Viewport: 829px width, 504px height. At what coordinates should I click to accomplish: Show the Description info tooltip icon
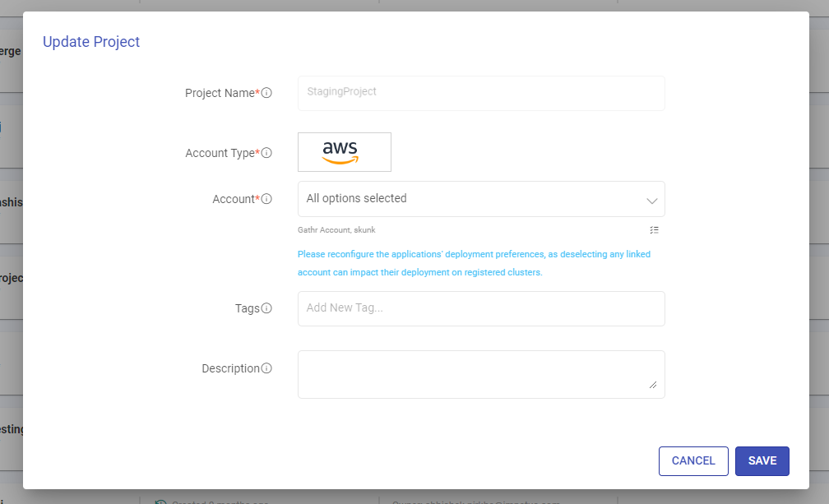[266, 369]
